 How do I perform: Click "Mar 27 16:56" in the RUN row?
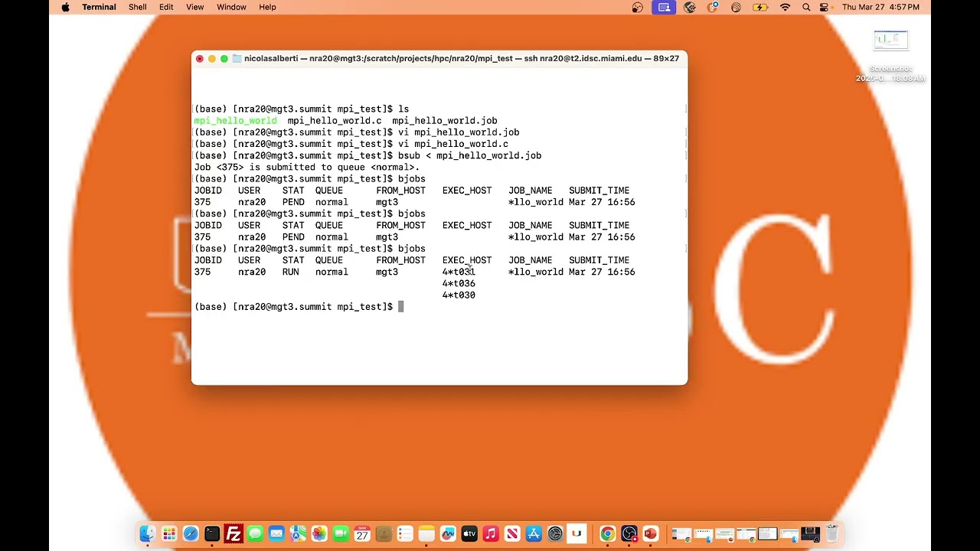602,272
